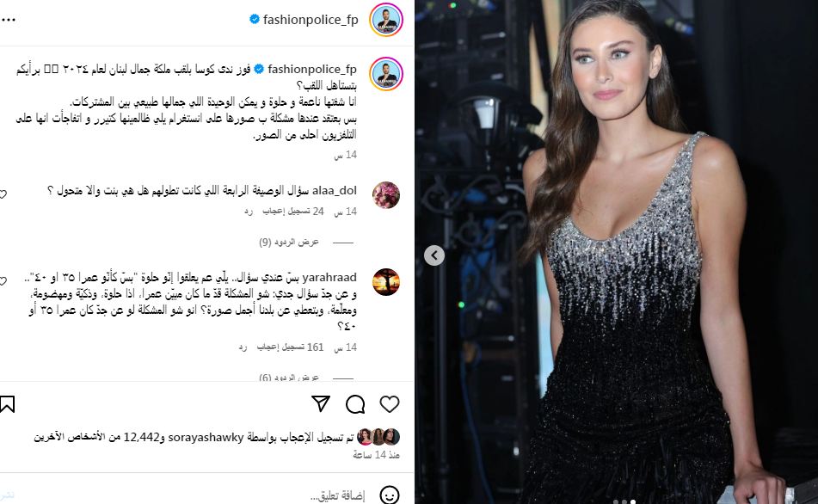
Task: Open more options three-dots menu
Action: point(9,20)
